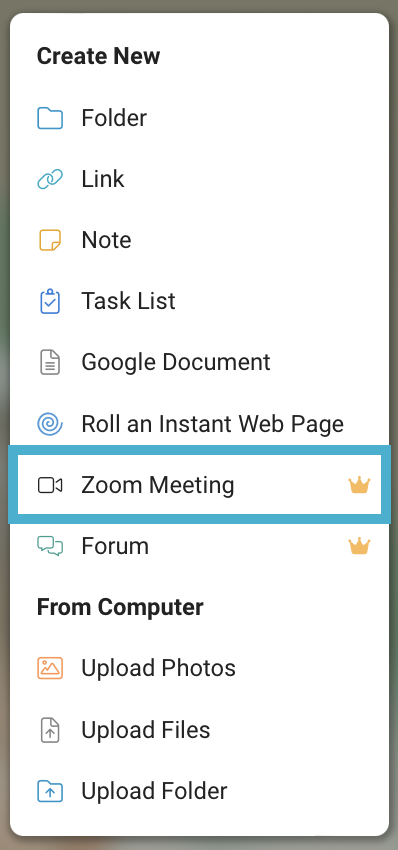The height and width of the screenshot is (850, 398).
Task: Create a new Note
Action: pyautogui.click(x=199, y=240)
